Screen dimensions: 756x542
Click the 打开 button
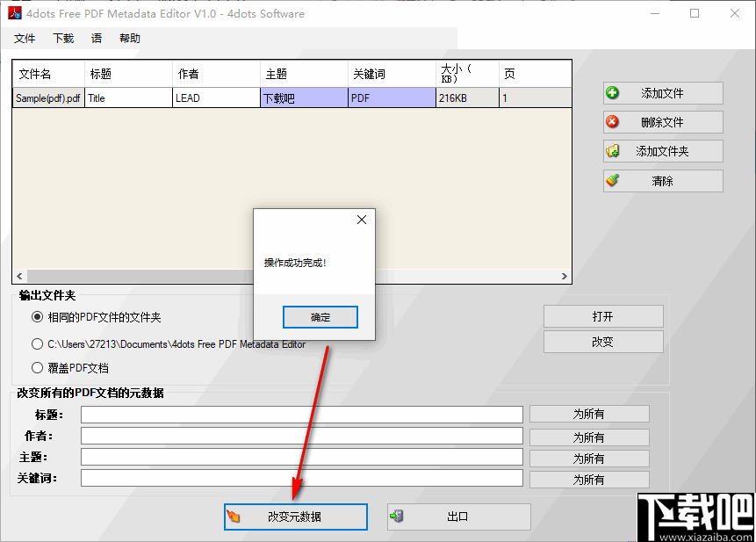coord(603,316)
